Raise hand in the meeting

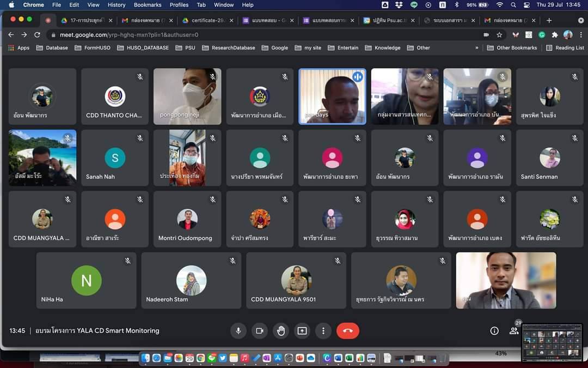pyautogui.click(x=281, y=331)
